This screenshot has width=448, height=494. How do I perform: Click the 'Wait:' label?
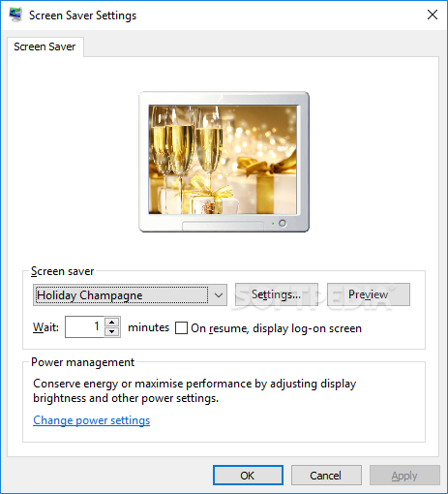[45, 327]
